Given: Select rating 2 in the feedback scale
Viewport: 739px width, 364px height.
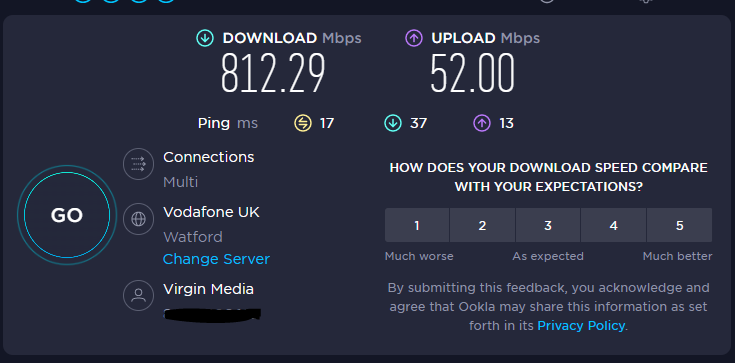Looking at the screenshot, I should tap(483, 225).
